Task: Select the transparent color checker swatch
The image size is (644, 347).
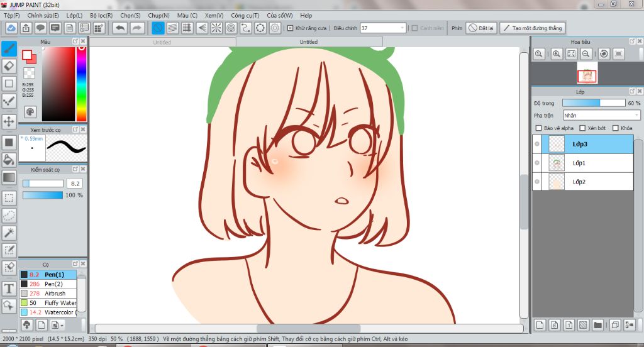Action: coord(29,73)
